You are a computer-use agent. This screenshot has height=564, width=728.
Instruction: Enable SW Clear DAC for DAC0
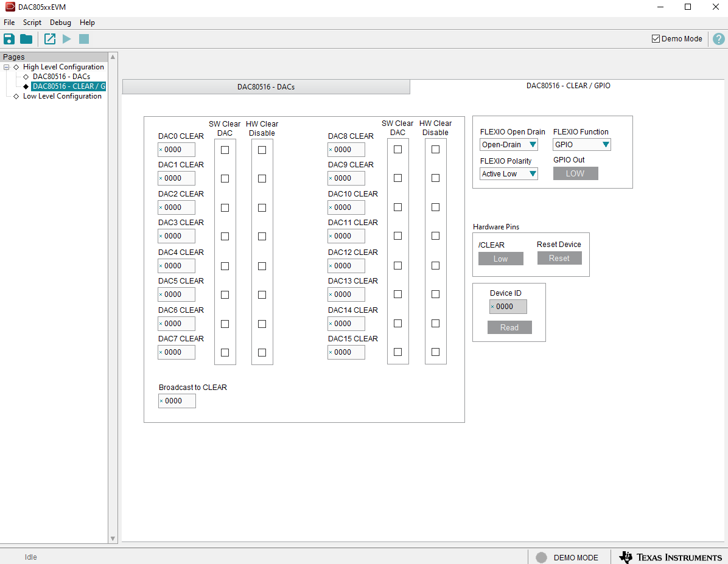click(x=225, y=149)
